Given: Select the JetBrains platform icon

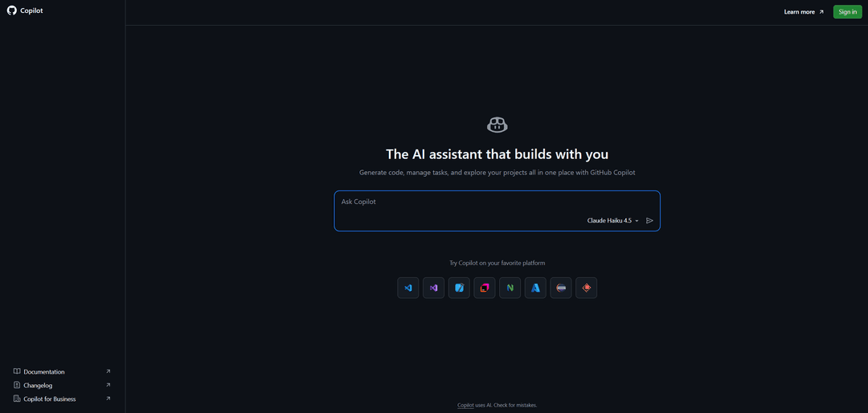Looking at the screenshot, I should pos(485,288).
